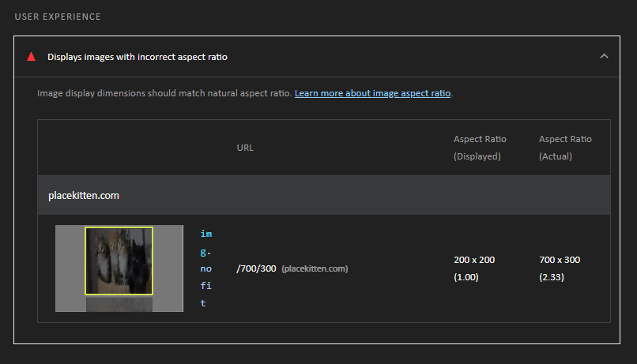637x364 pixels.
Task: Click the (2.33) actual ratio value
Action: [x=552, y=277]
